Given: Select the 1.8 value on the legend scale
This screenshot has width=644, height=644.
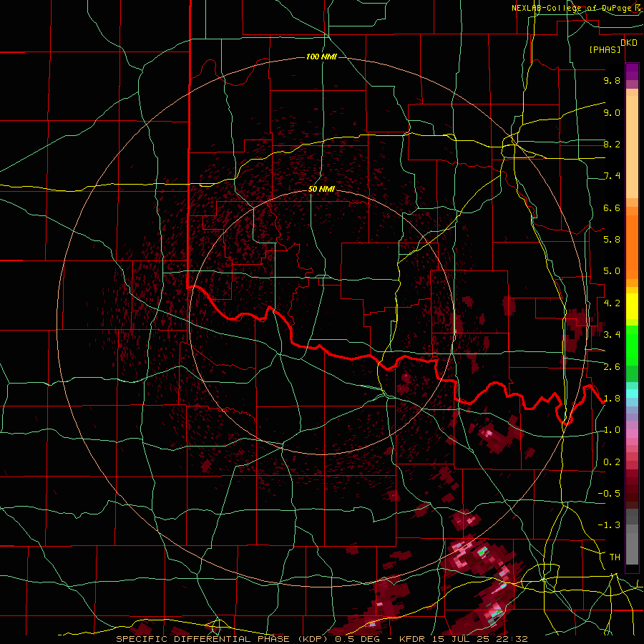Looking at the screenshot, I should [612, 399].
